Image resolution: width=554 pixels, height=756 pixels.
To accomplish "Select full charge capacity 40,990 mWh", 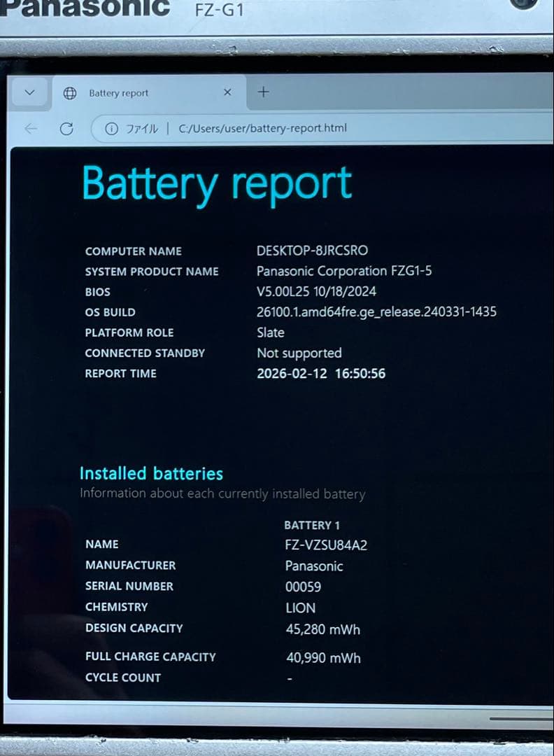I will point(323,657).
